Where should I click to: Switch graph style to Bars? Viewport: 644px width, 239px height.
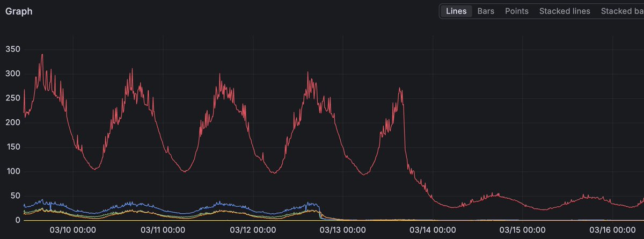point(486,11)
